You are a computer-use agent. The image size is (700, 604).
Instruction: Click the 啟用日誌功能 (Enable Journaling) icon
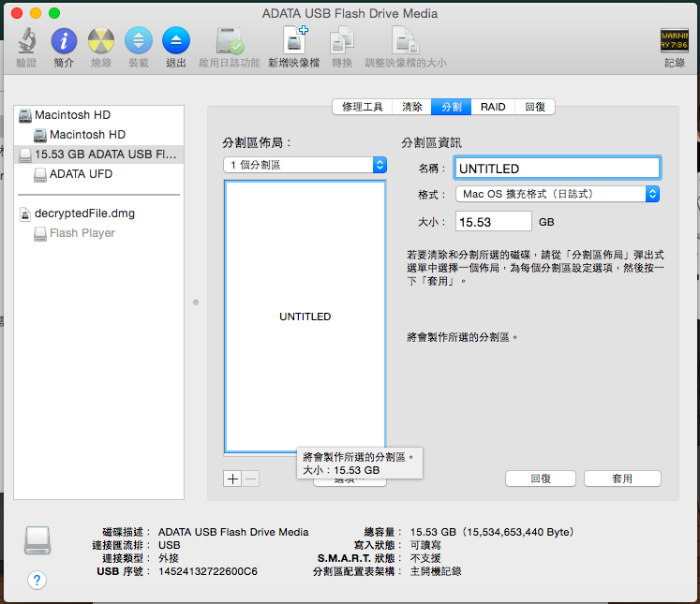[230, 40]
